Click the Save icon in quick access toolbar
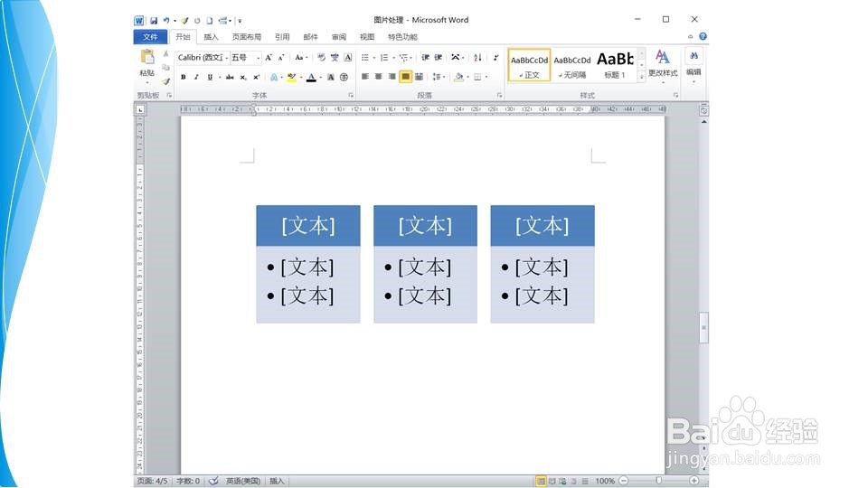 tap(154, 21)
